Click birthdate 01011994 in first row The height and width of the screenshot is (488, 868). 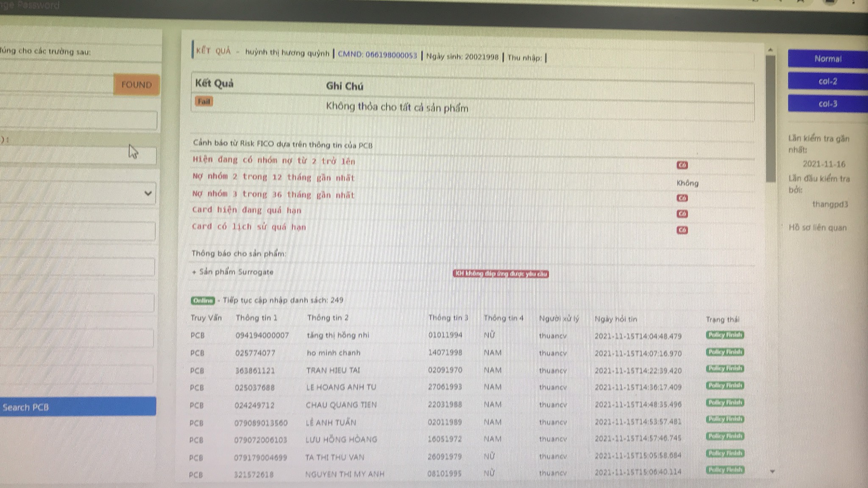pos(445,335)
